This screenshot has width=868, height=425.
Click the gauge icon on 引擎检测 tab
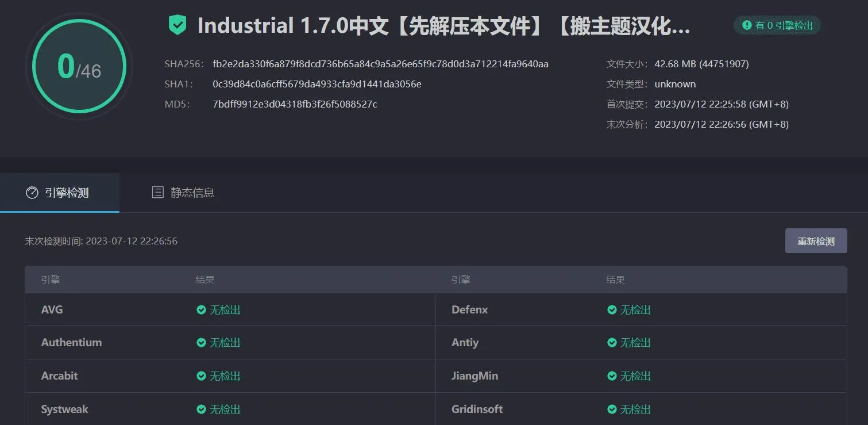(x=32, y=193)
